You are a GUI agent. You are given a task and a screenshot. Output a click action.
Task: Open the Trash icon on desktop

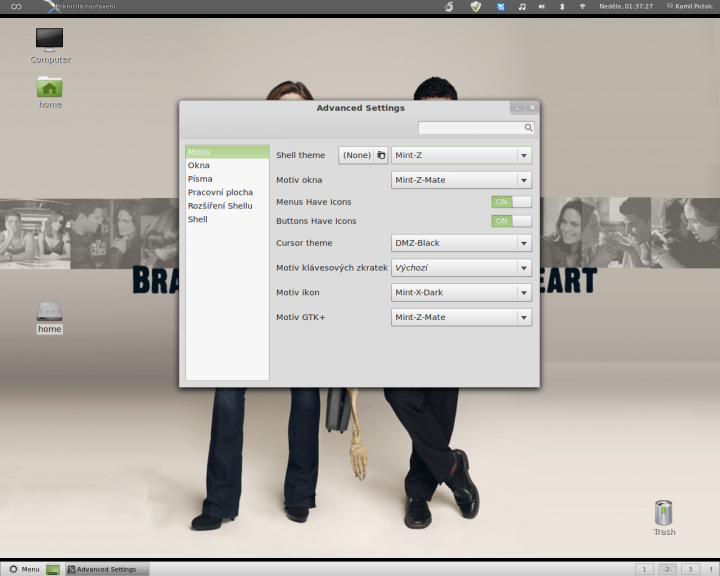pos(664,518)
